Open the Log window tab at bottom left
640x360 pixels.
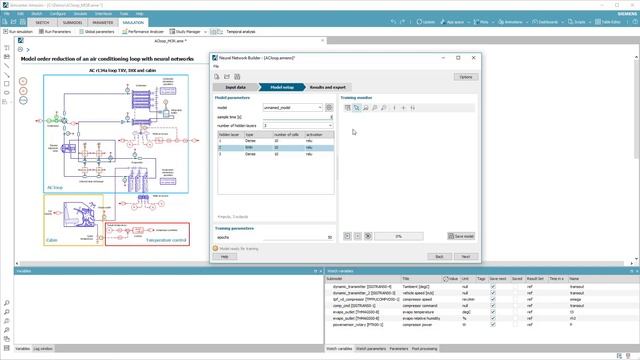(x=43, y=349)
